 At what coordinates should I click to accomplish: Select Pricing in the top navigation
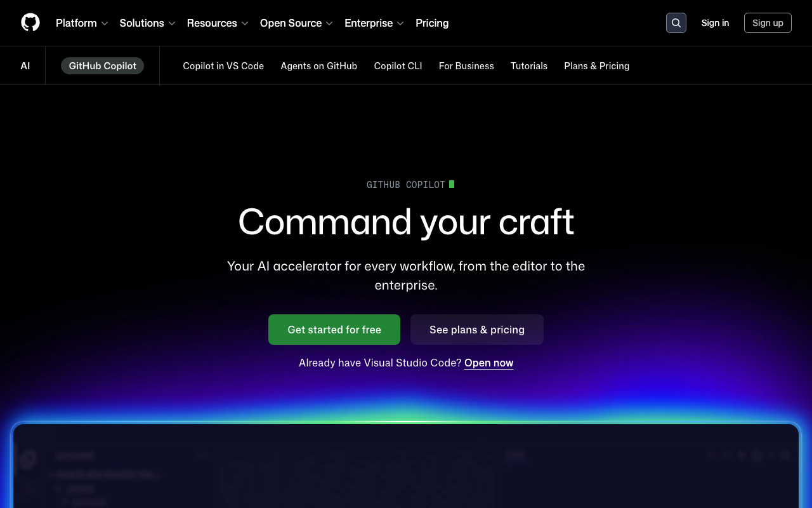click(432, 23)
